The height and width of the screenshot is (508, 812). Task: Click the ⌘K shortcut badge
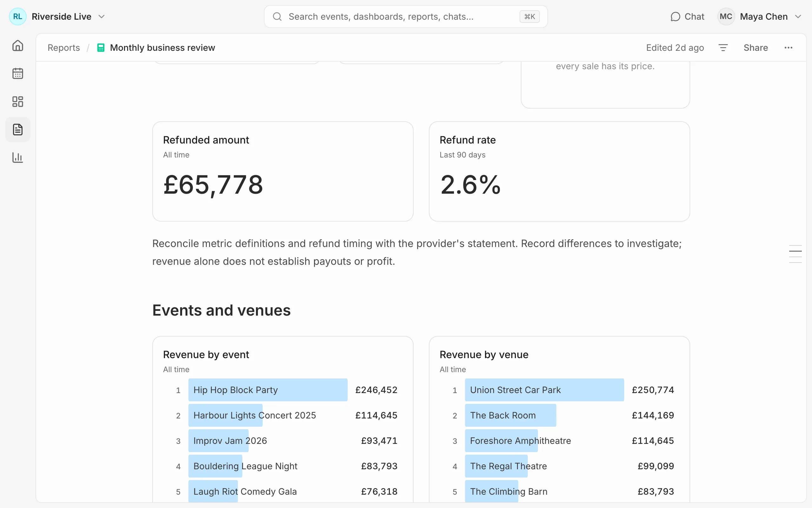(x=529, y=17)
